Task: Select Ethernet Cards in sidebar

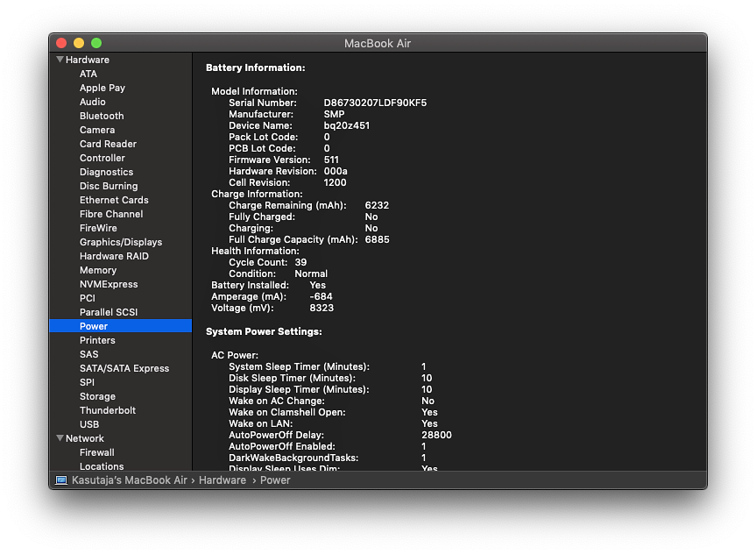Action: (114, 200)
